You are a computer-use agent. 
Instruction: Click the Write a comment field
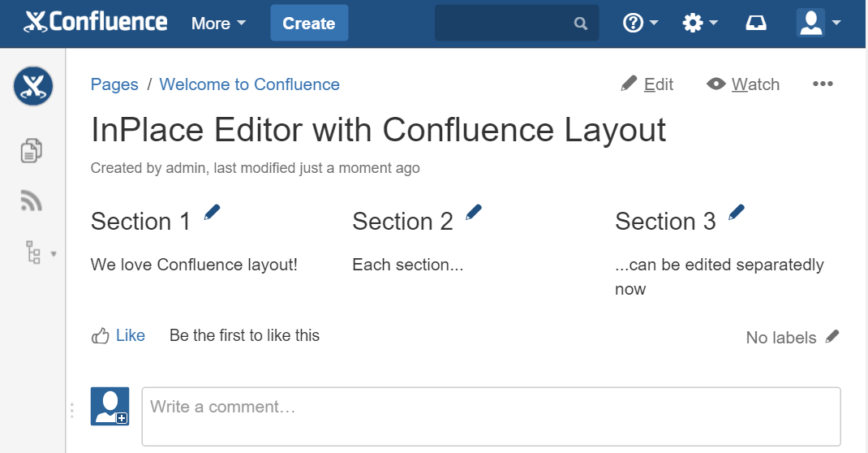(491, 416)
